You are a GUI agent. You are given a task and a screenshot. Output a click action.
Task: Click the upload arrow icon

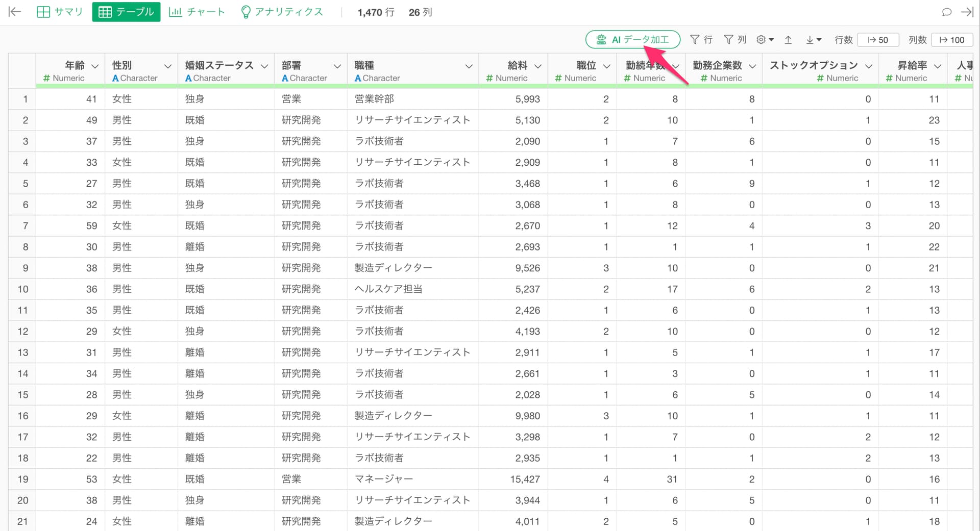(x=788, y=40)
